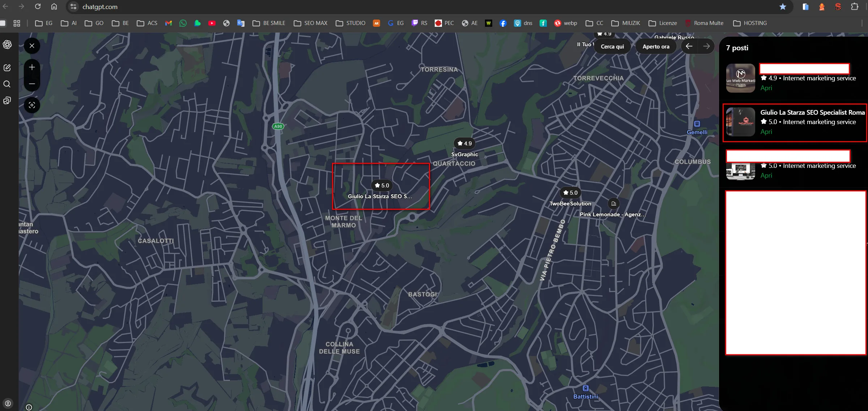Expand the EG bookmarks folder
The width and height of the screenshot is (868, 411).
[44, 23]
